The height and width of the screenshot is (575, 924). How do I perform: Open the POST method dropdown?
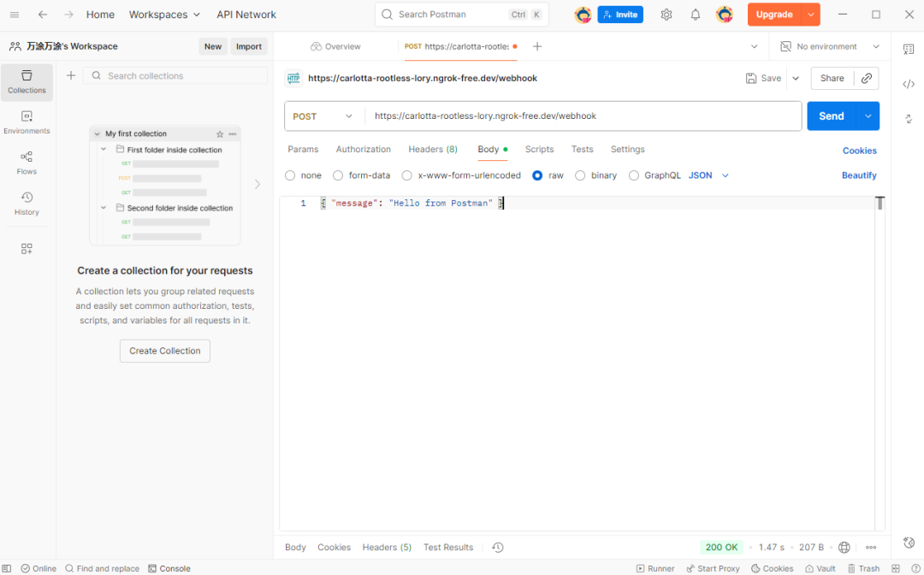[x=323, y=116]
